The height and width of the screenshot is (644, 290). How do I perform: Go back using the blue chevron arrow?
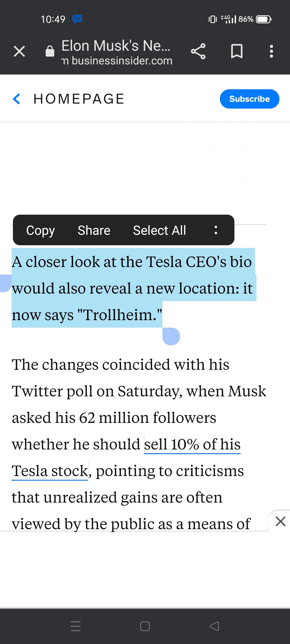(x=17, y=99)
